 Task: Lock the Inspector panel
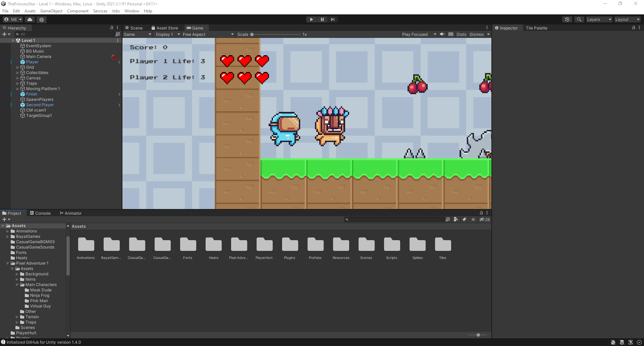pos(634,28)
